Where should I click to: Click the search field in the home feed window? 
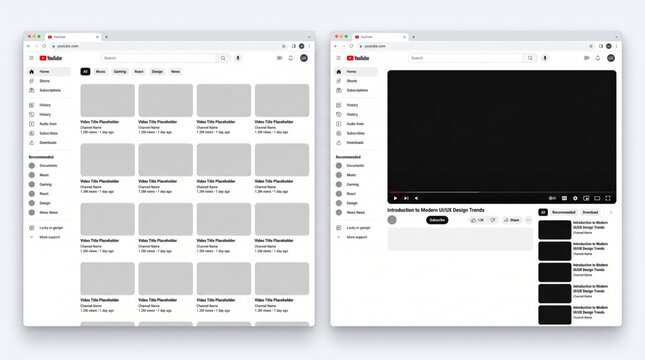(159, 58)
